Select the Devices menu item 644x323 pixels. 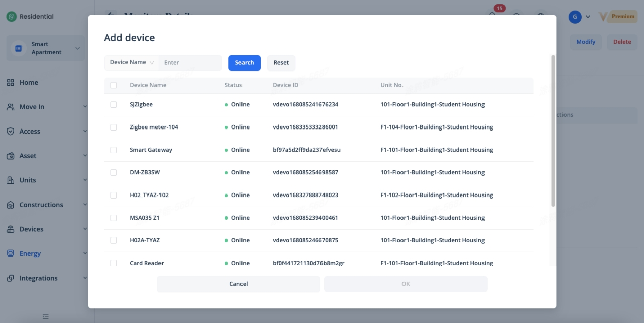click(x=31, y=229)
